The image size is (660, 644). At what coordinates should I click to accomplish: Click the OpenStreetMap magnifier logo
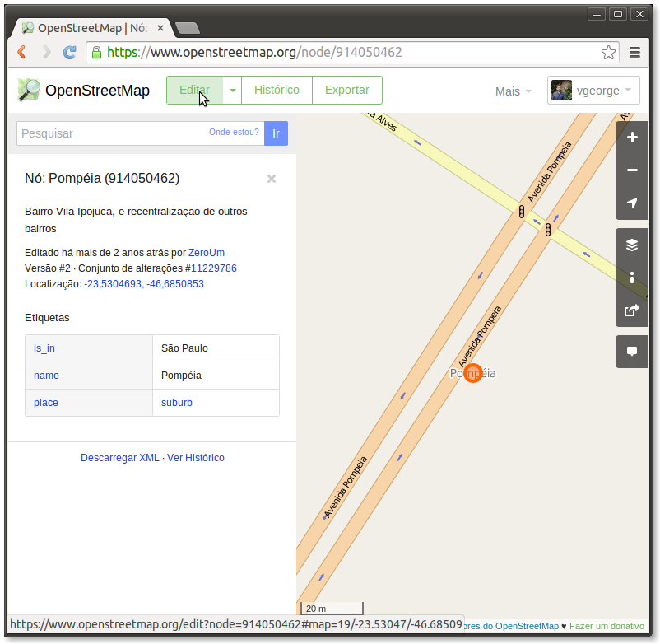28,90
